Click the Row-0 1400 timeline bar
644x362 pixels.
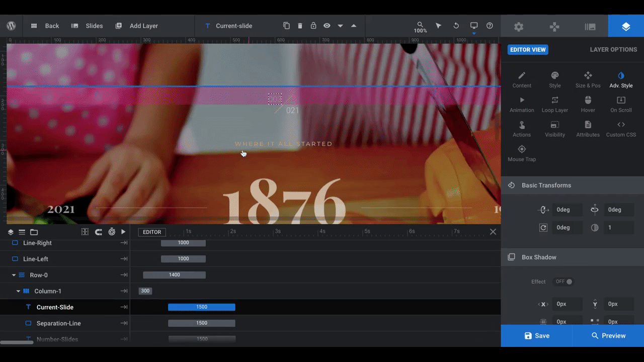(175, 275)
